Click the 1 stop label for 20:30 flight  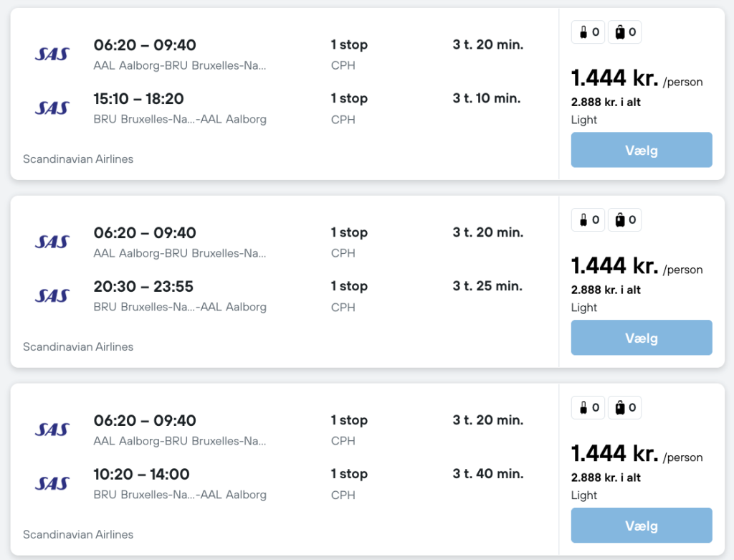pyautogui.click(x=349, y=287)
